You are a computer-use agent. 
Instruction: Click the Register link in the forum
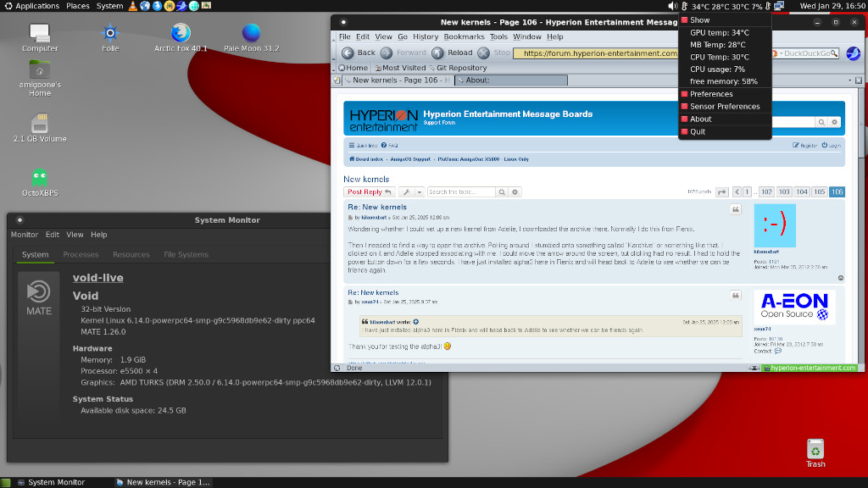point(805,146)
